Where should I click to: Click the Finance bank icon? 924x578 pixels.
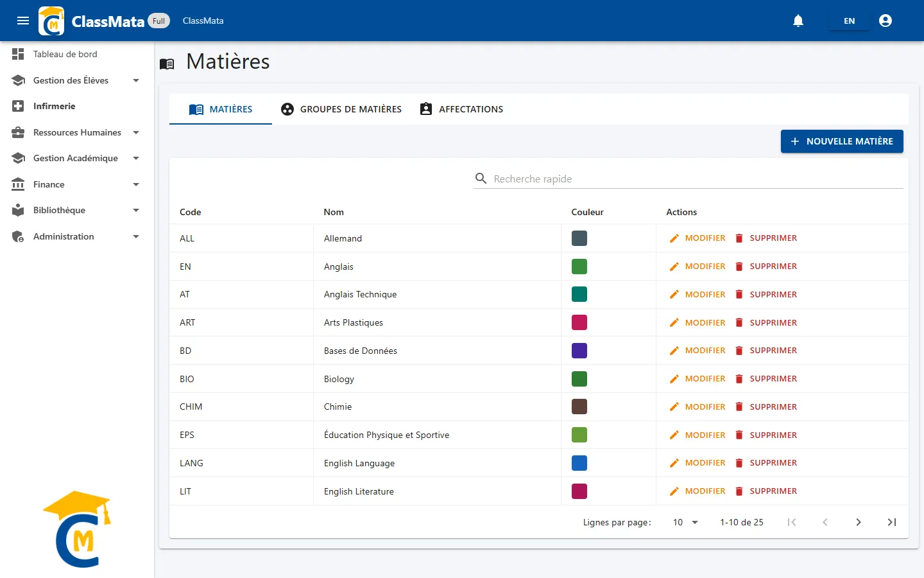(x=18, y=184)
